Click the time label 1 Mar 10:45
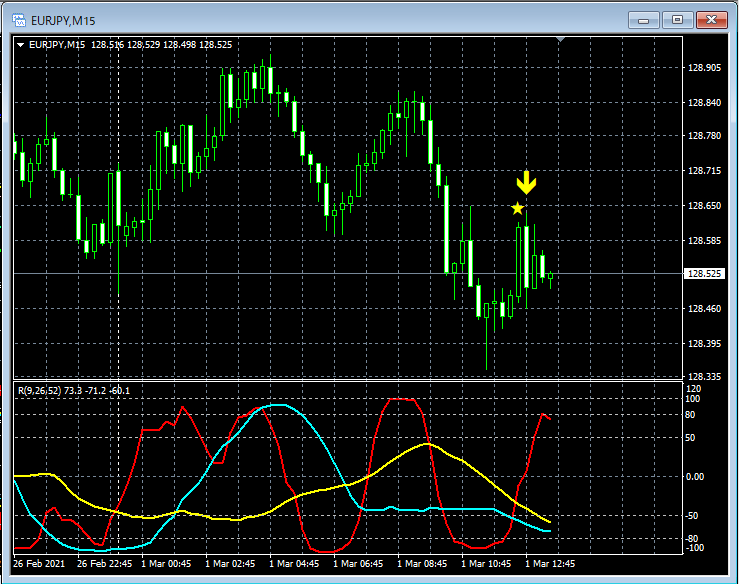Screen dimensions: 739x584 pyautogui.click(x=486, y=564)
